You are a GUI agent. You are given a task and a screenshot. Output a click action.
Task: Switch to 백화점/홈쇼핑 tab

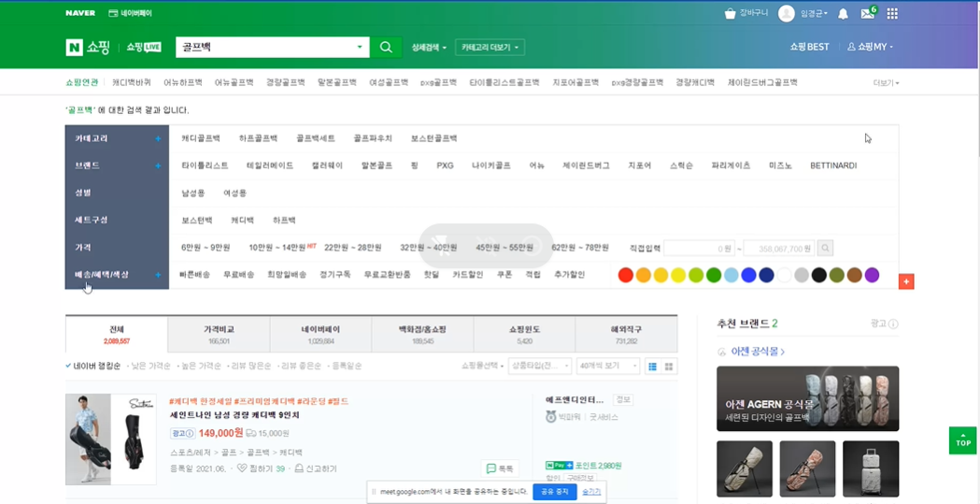point(422,335)
